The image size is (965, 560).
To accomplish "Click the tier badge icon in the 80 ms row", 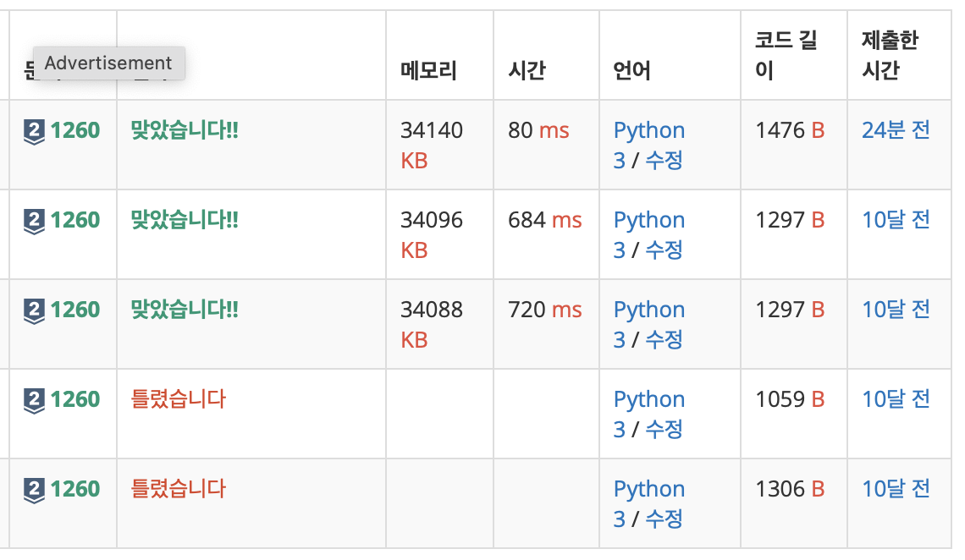I will tap(35, 131).
